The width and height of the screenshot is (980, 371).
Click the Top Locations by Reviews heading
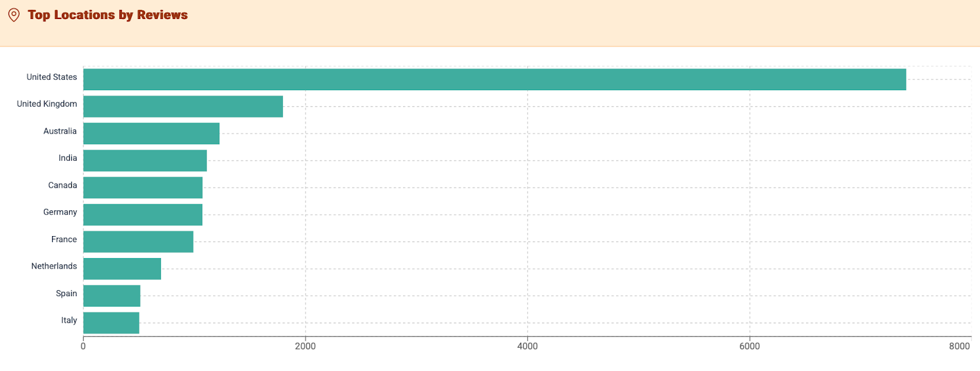(108, 15)
